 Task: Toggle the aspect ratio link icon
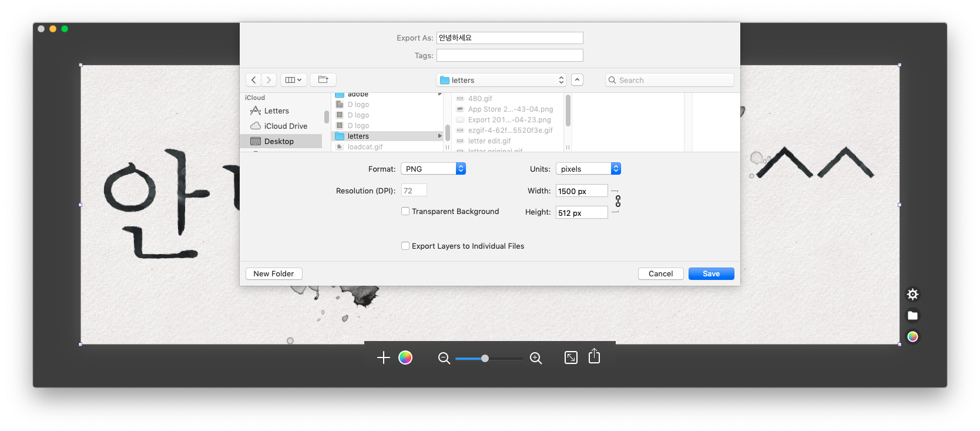tap(618, 201)
